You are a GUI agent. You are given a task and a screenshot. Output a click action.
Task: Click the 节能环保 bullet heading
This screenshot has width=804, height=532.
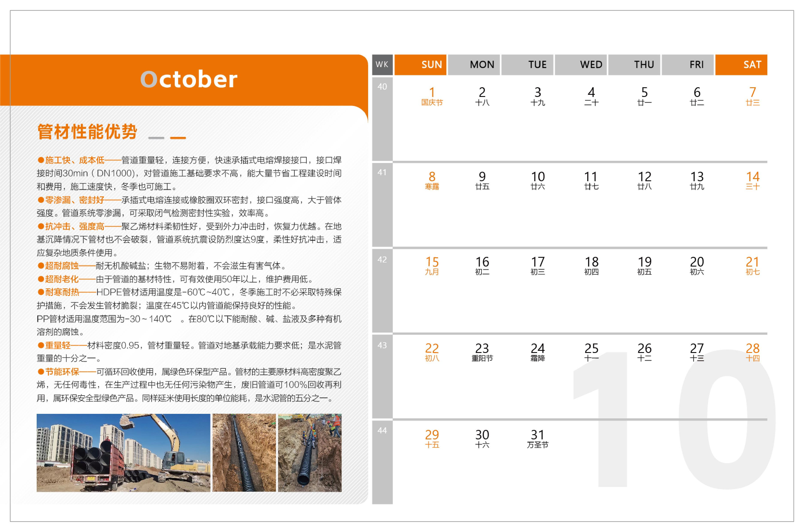pyautogui.click(x=62, y=372)
